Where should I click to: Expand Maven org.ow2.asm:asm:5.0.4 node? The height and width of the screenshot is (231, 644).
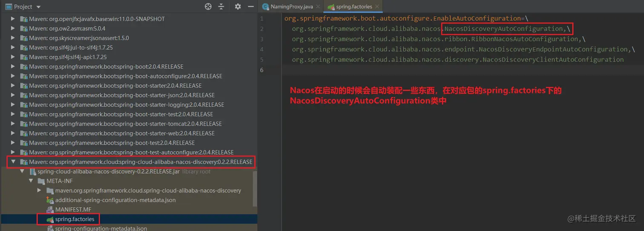click(13, 29)
